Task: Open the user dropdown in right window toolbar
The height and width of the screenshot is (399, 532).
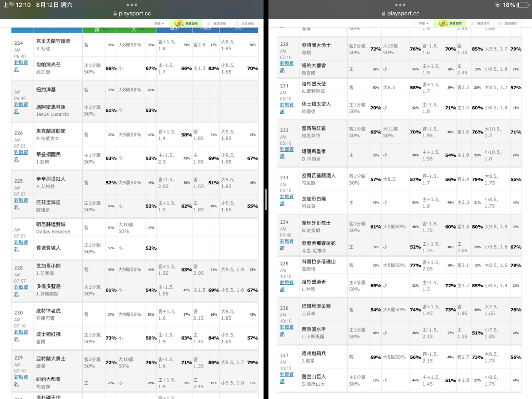Action: (x=424, y=24)
